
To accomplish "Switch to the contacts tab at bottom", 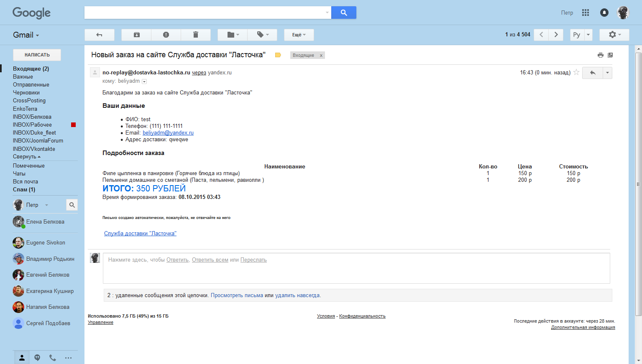I will [x=22, y=358].
